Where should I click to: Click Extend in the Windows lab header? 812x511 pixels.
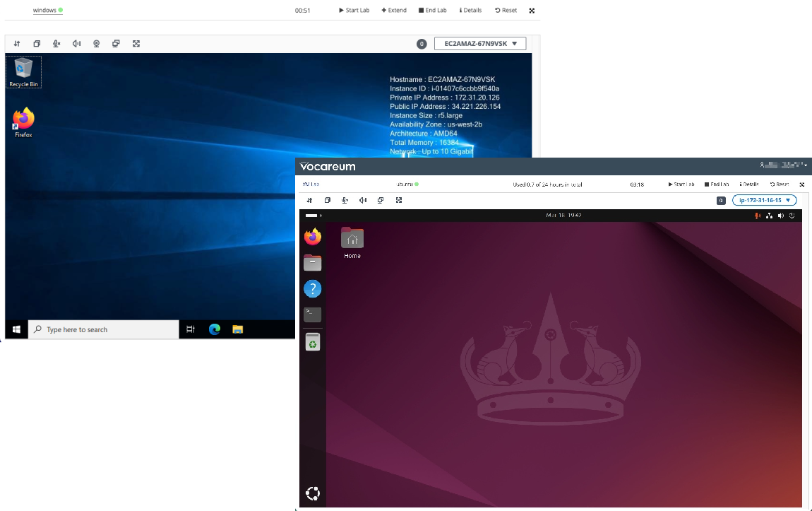click(x=394, y=11)
